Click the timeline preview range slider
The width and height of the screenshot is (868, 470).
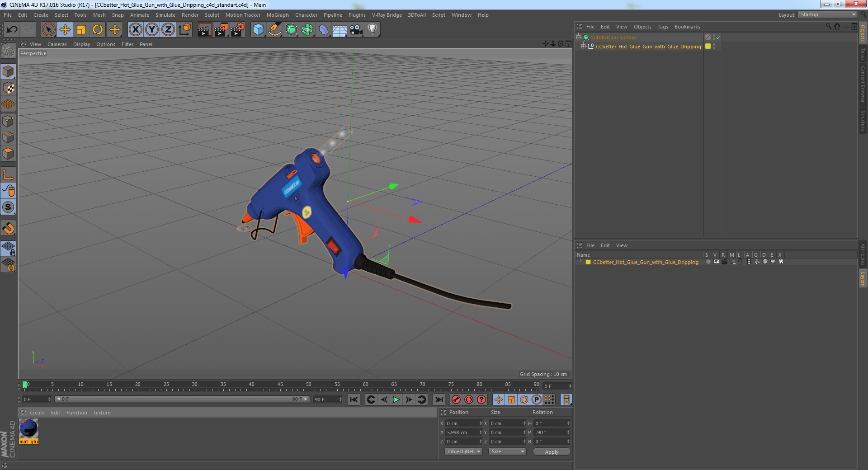pyautogui.click(x=182, y=399)
